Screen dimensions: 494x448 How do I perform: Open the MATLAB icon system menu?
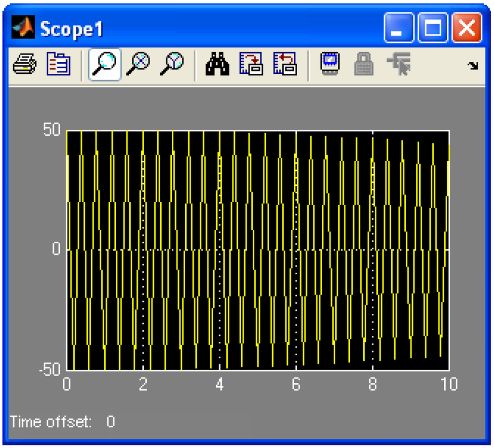click(24, 28)
